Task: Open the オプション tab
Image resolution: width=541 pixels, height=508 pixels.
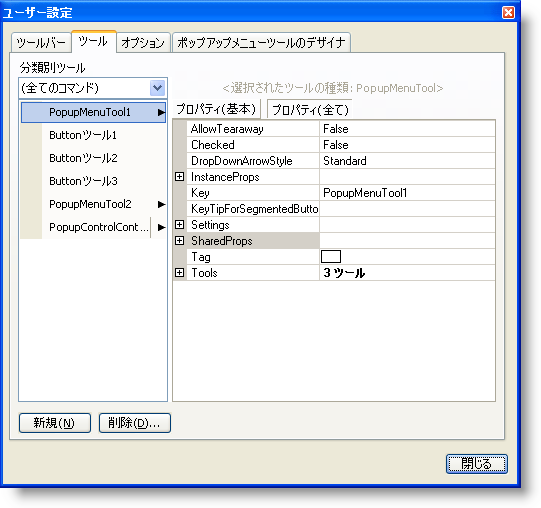Action: [143, 43]
